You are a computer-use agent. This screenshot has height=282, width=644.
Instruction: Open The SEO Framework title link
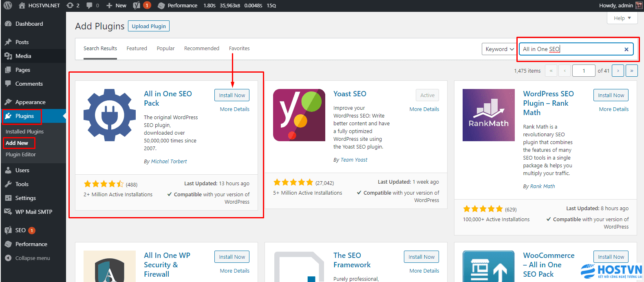pos(352,260)
